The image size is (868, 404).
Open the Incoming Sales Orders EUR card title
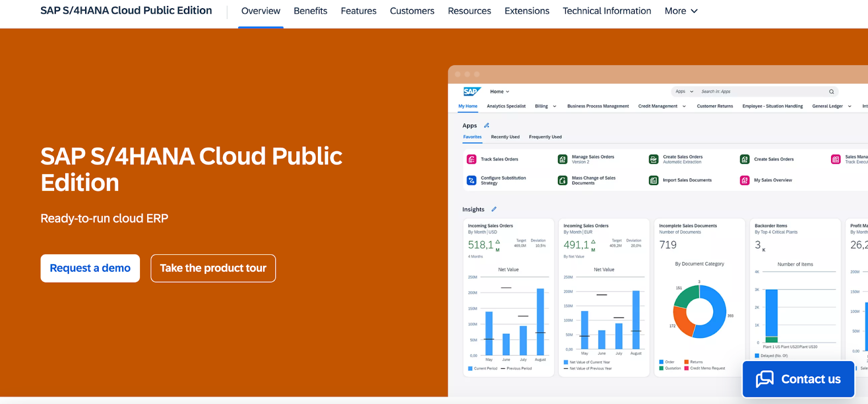(586, 226)
